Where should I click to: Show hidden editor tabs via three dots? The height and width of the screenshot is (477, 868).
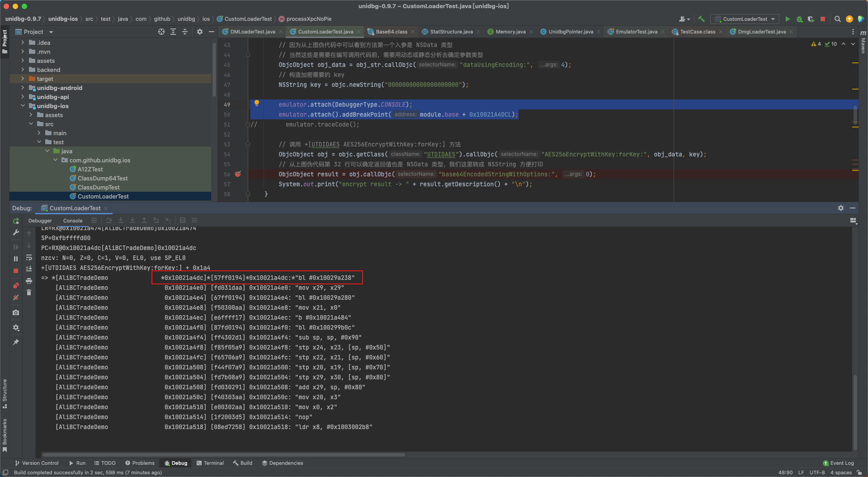coord(853,32)
